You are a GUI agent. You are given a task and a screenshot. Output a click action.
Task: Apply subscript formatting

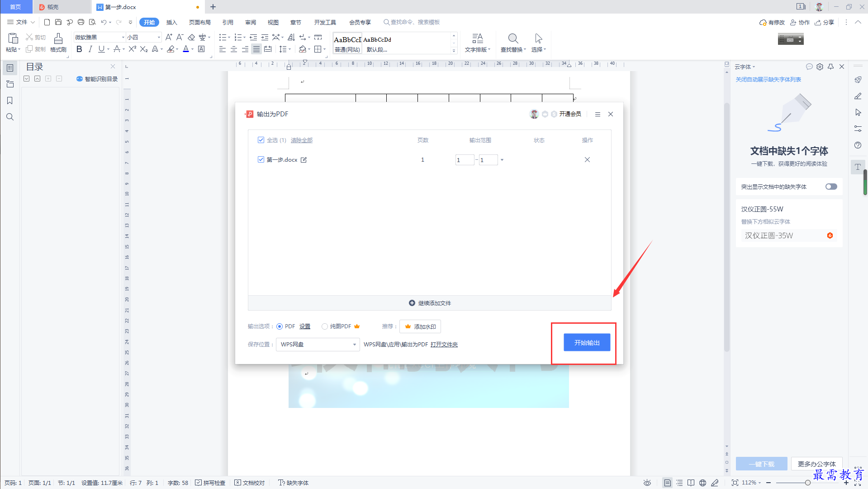pos(143,49)
